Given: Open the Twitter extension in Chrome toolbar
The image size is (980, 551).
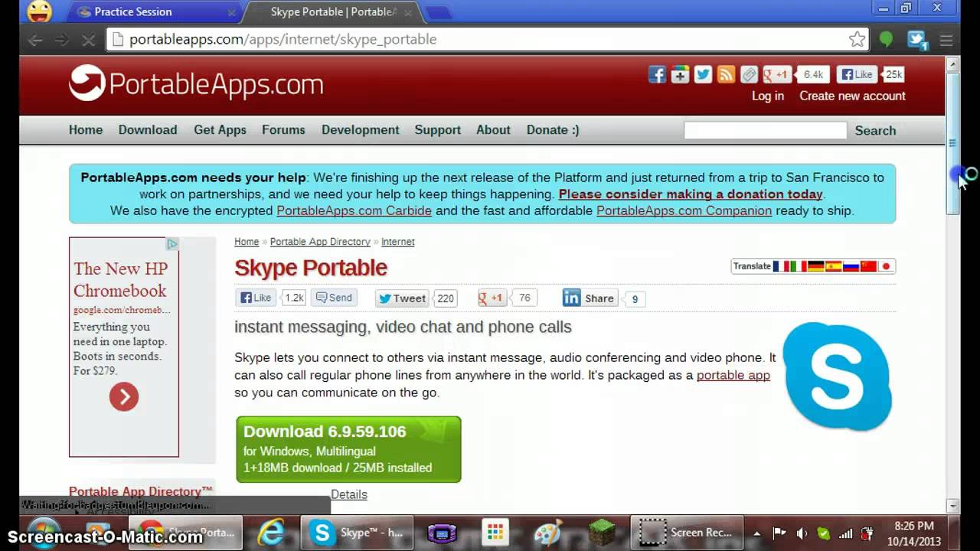Looking at the screenshot, I should (x=917, y=40).
